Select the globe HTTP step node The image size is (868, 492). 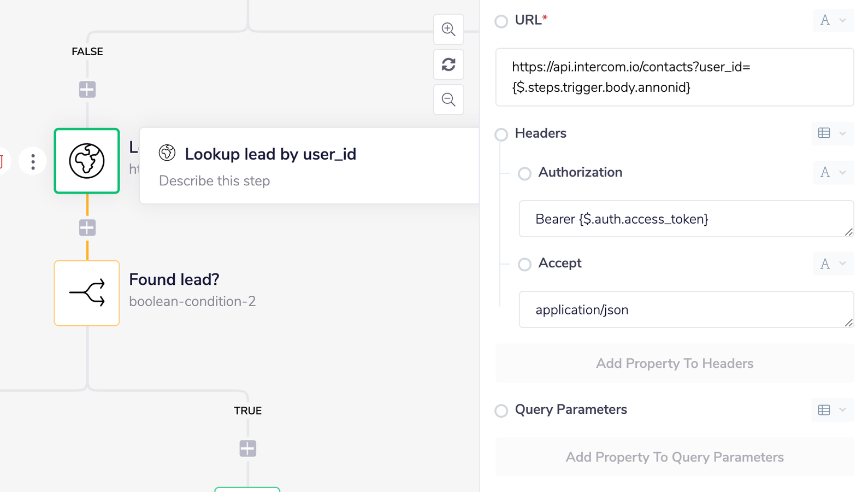87,161
